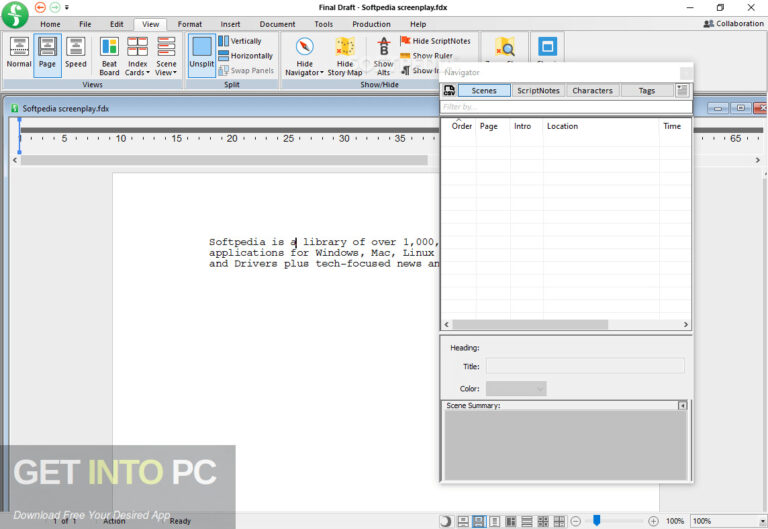Click the Navigator panel options icon

682,90
